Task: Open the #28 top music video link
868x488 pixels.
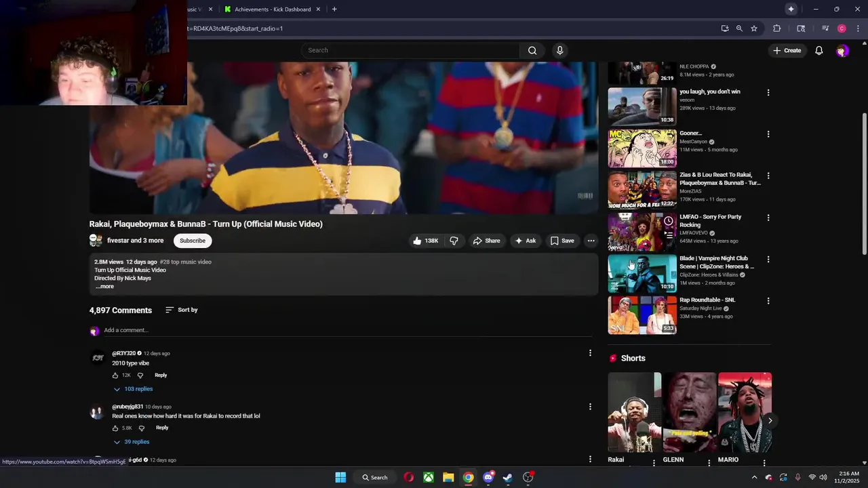Action: click(x=185, y=262)
